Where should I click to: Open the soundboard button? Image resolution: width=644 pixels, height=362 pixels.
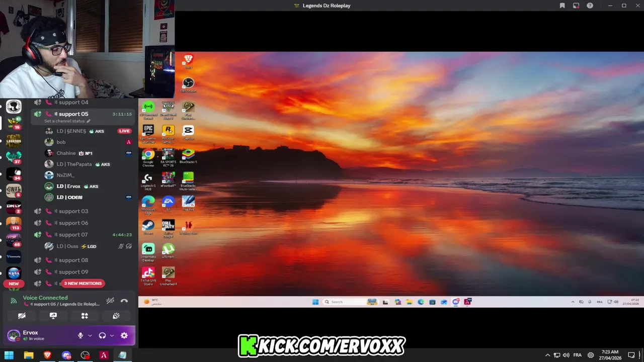(x=116, y=316)
